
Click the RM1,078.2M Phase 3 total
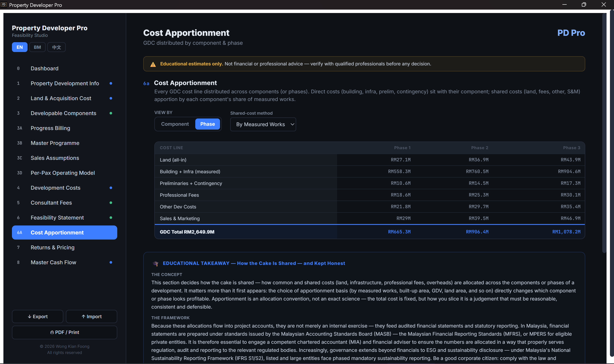[566, 232]
